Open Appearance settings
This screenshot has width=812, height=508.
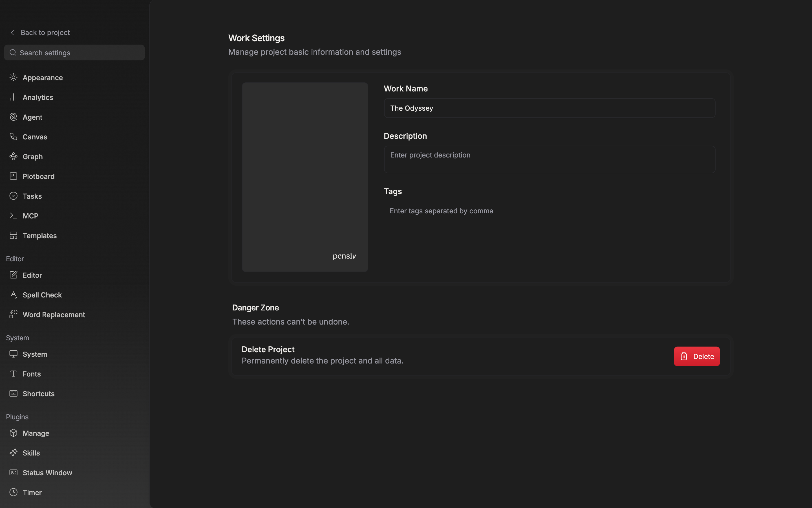(x=74, y=78)
